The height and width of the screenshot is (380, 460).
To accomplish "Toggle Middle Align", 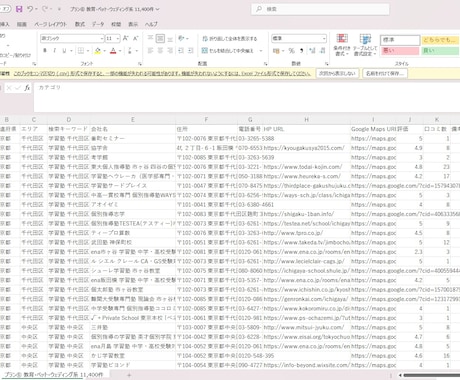I will click(160, 38).
